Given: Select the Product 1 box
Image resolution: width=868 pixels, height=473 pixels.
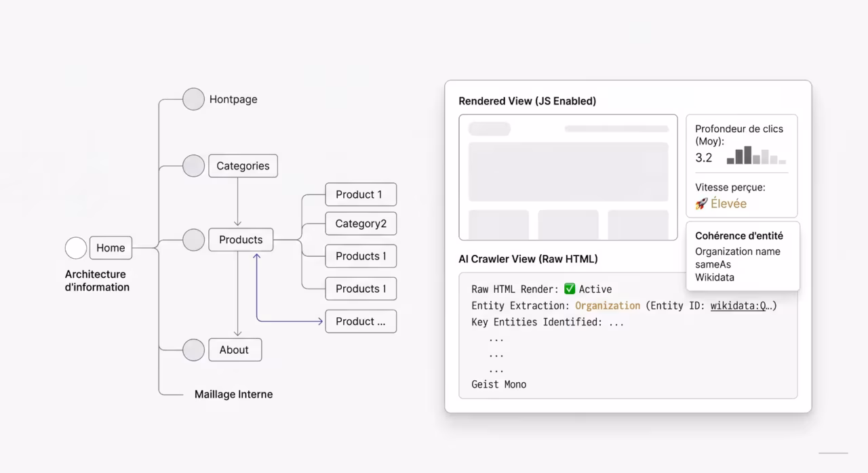Looking at the screenshot, I should [361, 194].
